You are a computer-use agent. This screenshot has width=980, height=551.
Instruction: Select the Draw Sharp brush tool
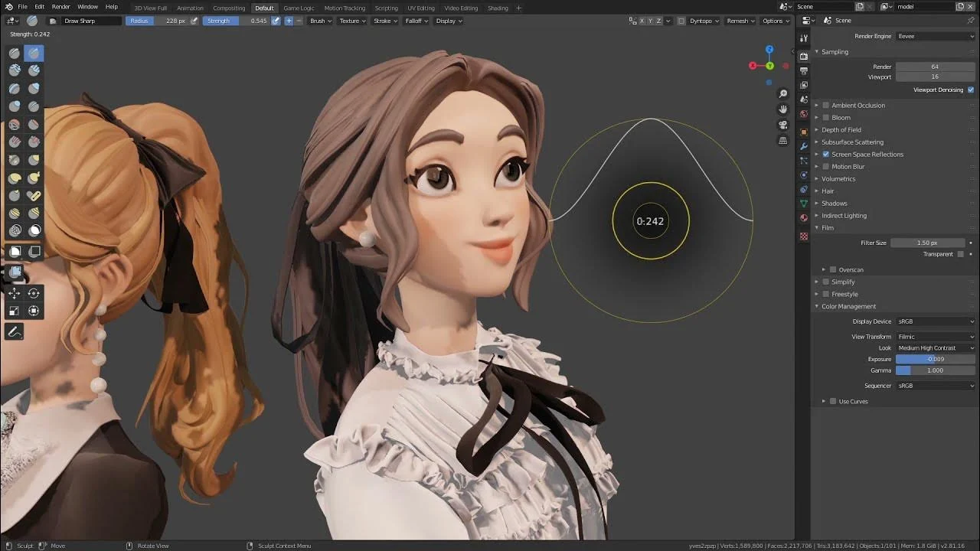pyautogui.click(x=34, y=53)
